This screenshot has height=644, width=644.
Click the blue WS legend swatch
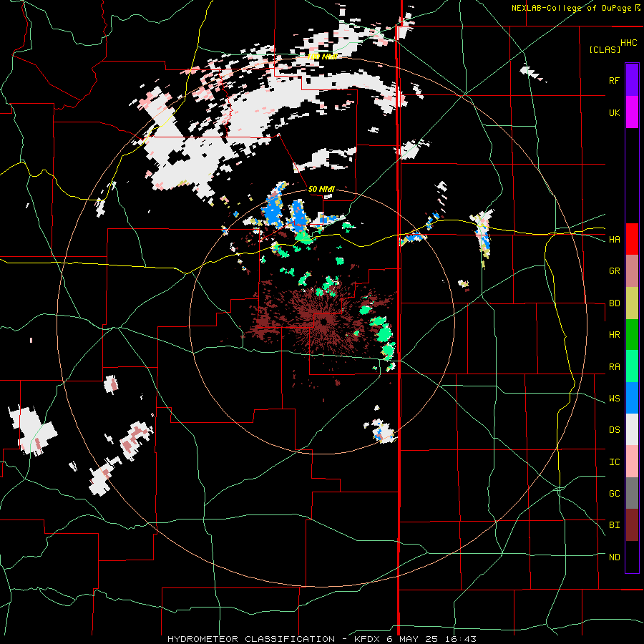point(632,398)
